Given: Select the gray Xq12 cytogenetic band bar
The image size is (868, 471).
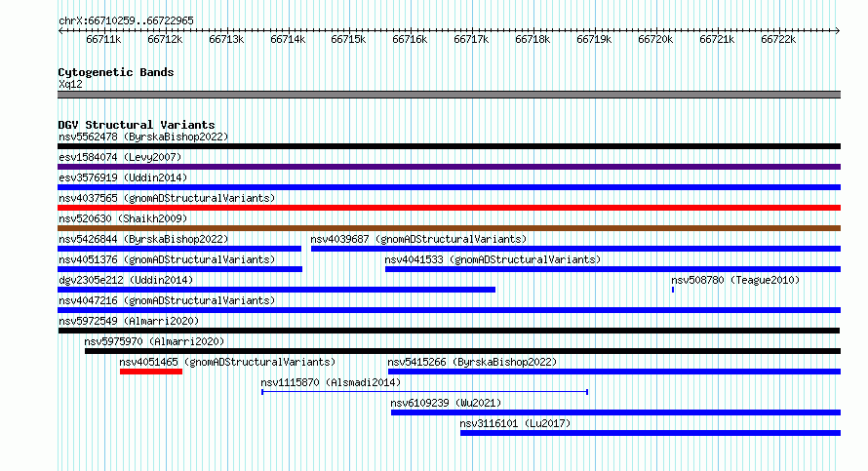Looking at the screenshot, I should click(x=449, y=95).
